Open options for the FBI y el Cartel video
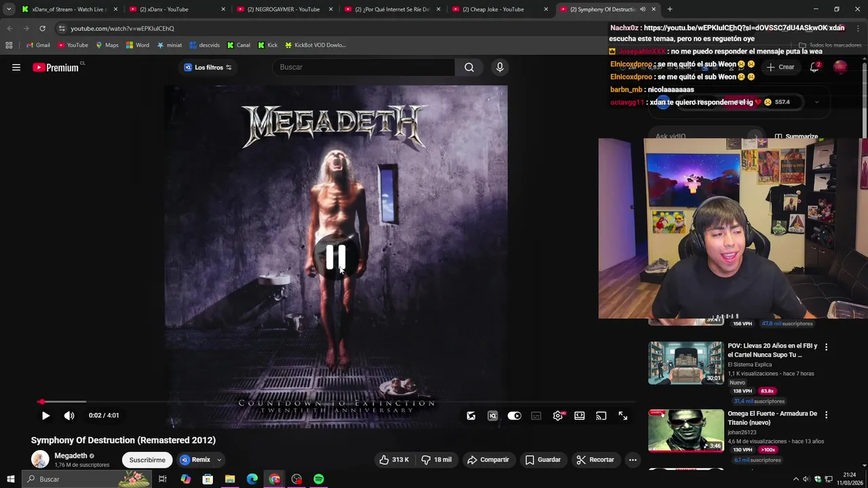 coord(826,347)
